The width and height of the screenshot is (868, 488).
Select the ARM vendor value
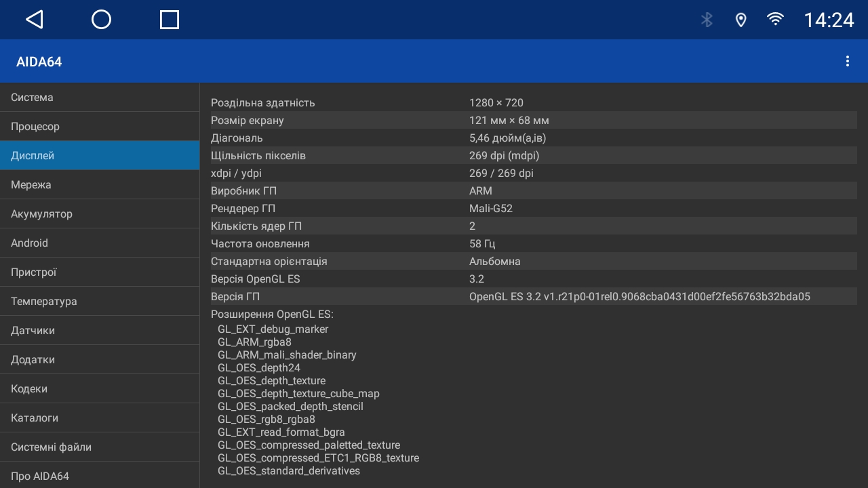481,191
